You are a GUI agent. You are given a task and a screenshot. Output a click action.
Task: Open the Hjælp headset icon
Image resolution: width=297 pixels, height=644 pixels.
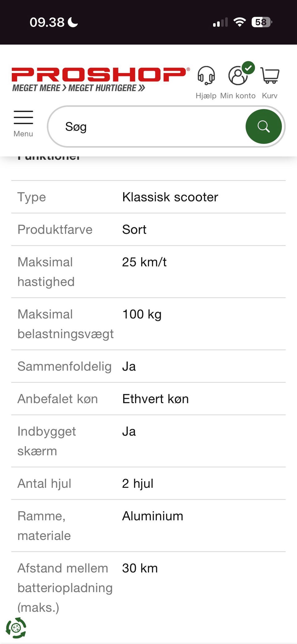point(206,75)
